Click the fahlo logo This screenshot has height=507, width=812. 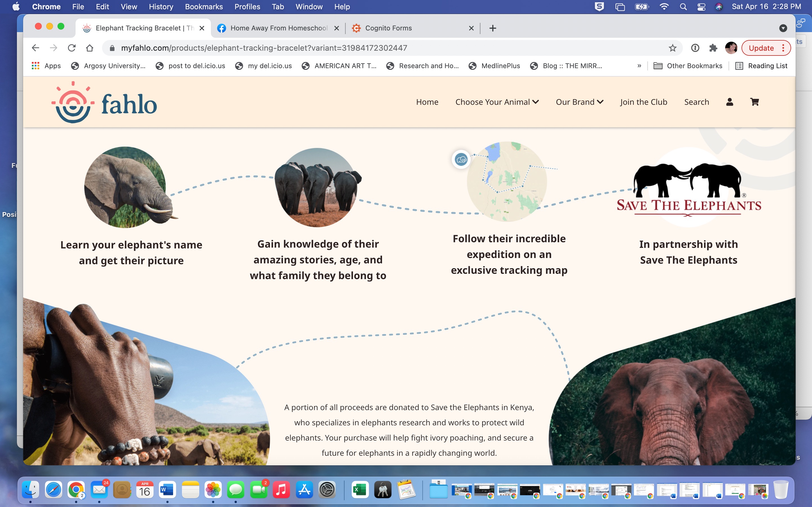pyautogui.click(x=104, y=102)
